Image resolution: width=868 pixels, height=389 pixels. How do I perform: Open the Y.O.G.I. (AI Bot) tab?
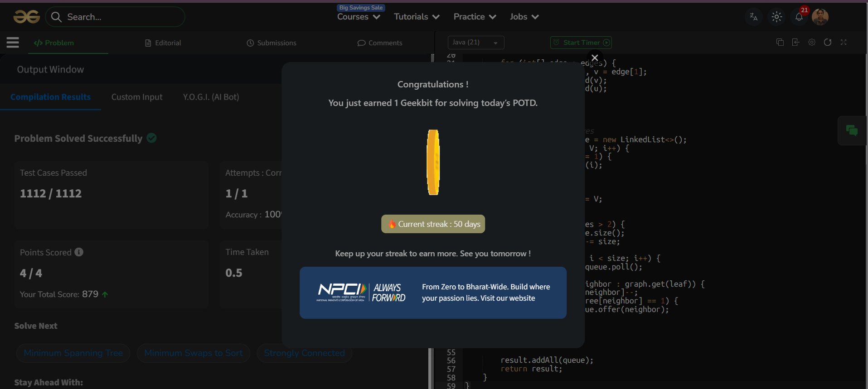[x=211, y=97]
